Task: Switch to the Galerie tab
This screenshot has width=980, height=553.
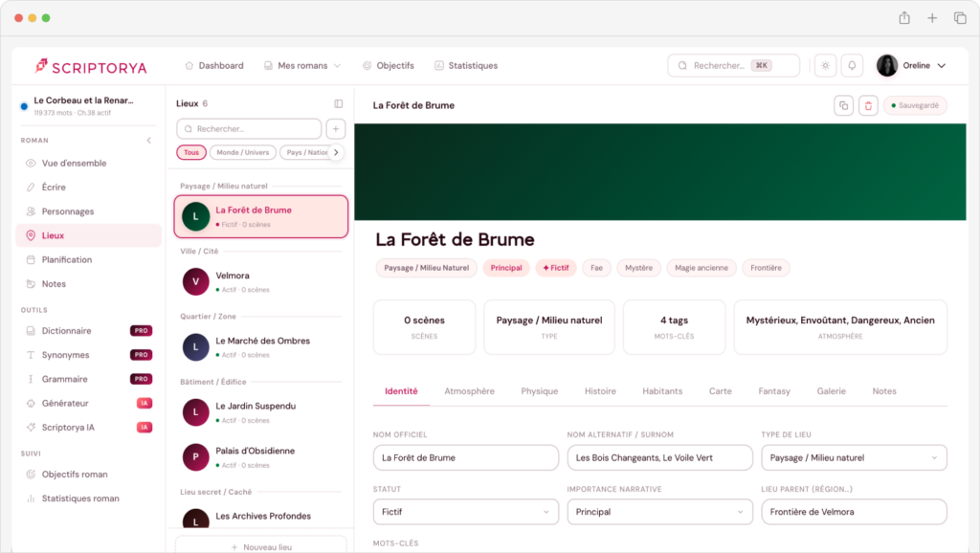Action: click(x=832, y=391)
